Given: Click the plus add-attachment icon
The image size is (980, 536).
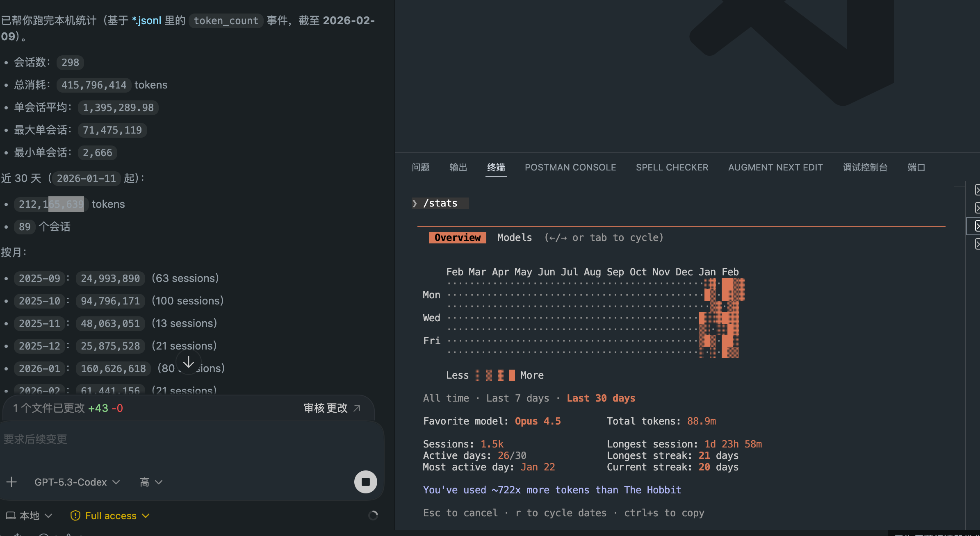Looking at the screenshot, I should coord(11,482).
